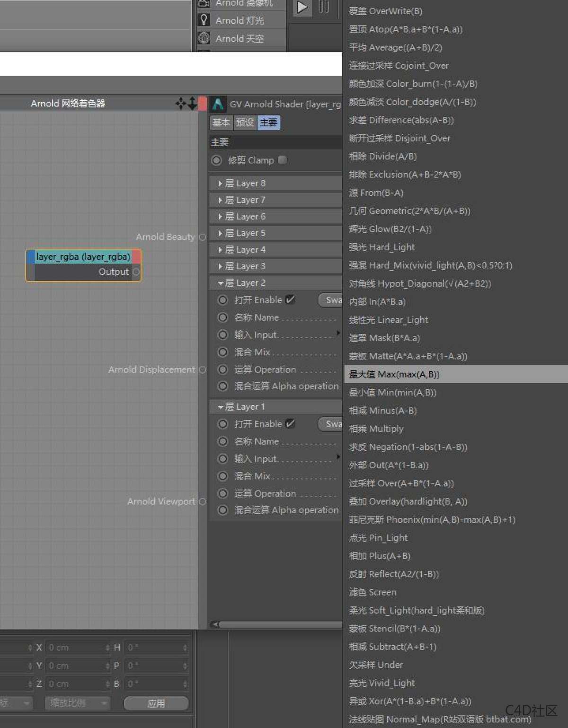Click the Output port of layer_rgba node
The image size is (568, 728).
coord(136,272)
